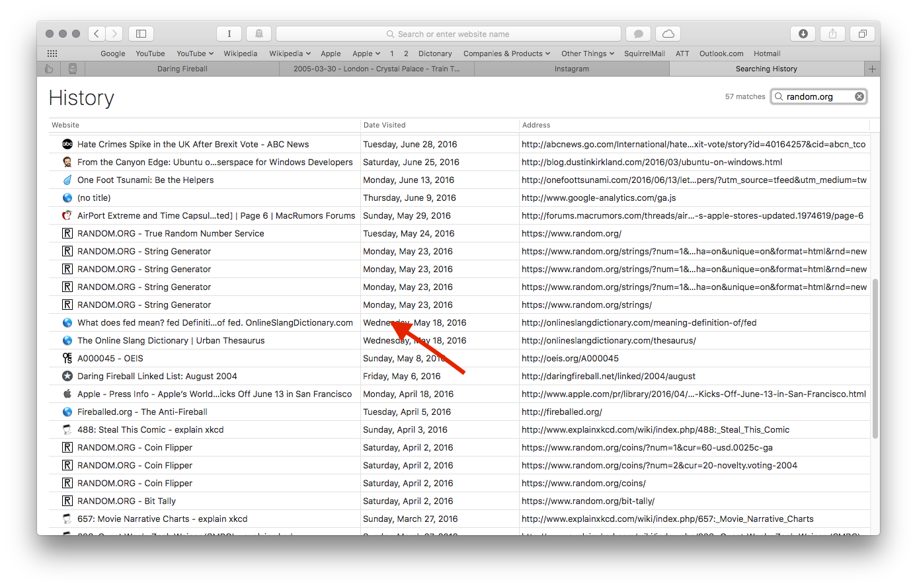Click the star favicon in Daring Fireball Linked List row

click(x=67, y=376)
